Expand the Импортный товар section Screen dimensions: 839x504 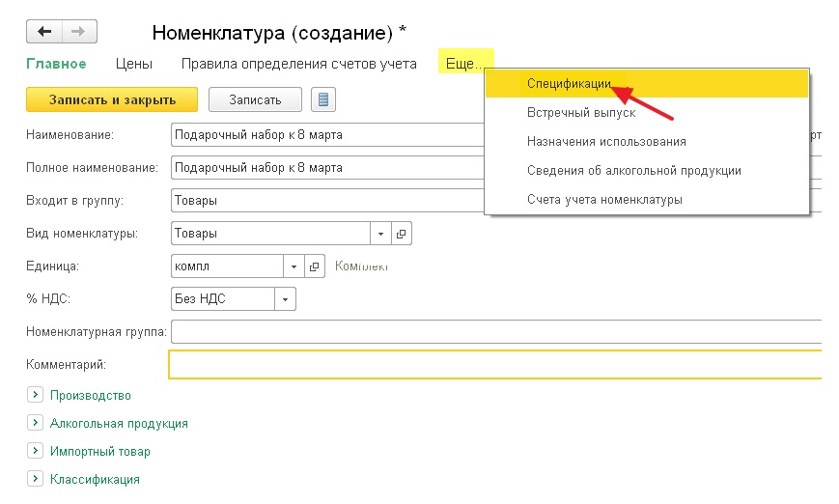(x=35, y=451)
